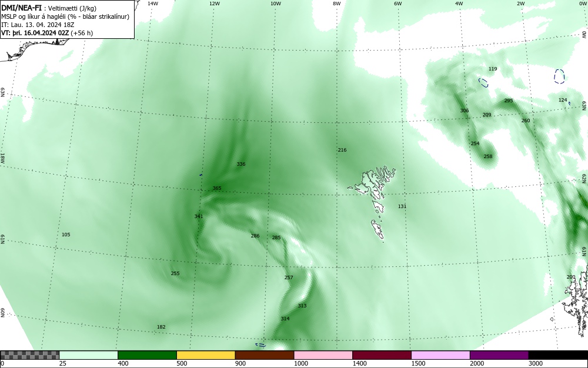588x368 pixels.
Task: Click the 'VT: þri. 16.04.2024 02Z' valid time
Action: tap(35, 33)
